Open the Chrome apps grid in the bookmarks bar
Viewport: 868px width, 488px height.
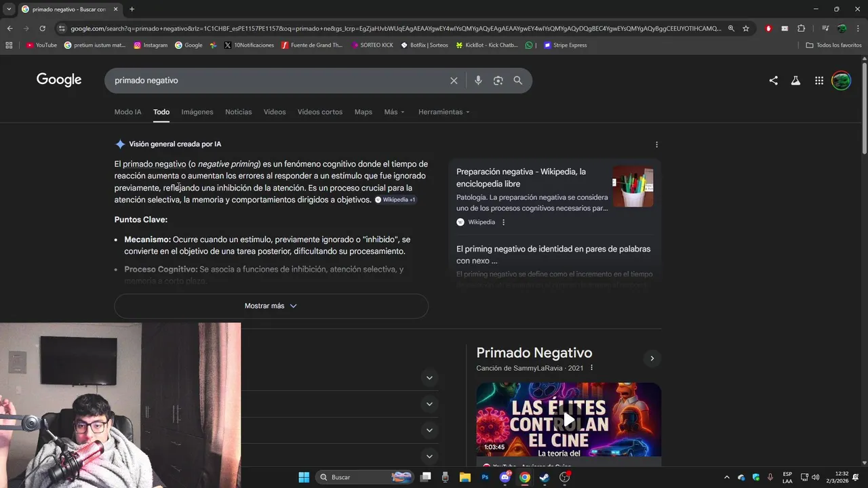click(9, 45)
